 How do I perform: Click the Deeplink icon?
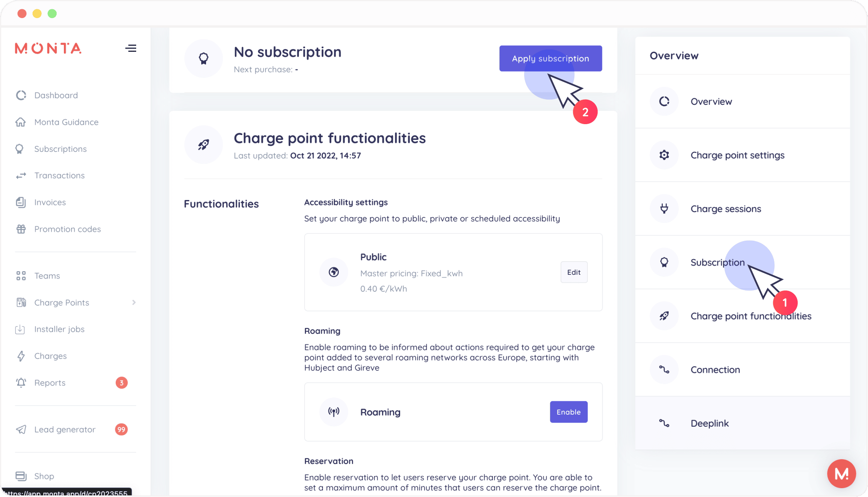[x=664, y=423]
